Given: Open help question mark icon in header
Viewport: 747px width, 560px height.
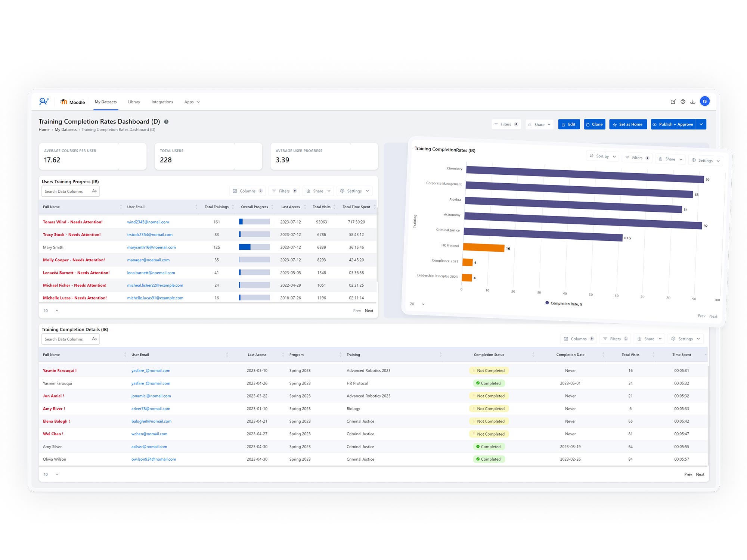Looking at the screenshot, I should pyautogui.click(x=683, y=102).
